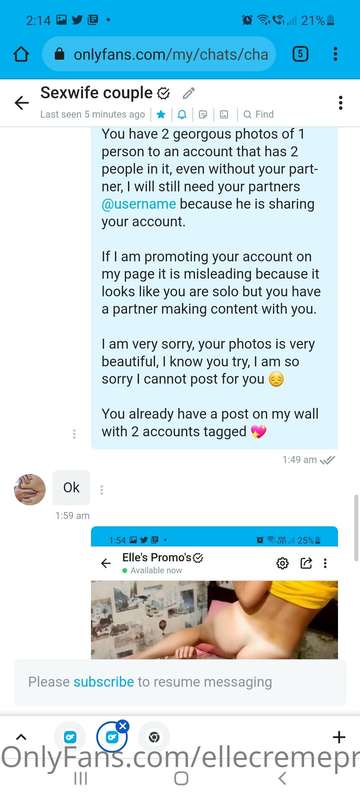The width and height of the screenshot is (360, 800).
Task: Open the chat notes icon
Action: (202, 114)
